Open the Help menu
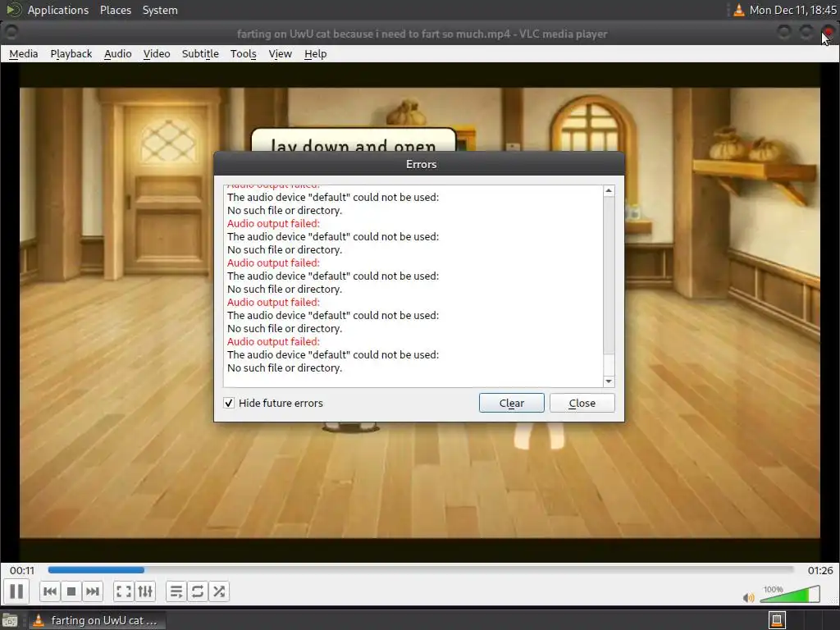The height and width of the screenshot is (630, 840). pos(316,53)
